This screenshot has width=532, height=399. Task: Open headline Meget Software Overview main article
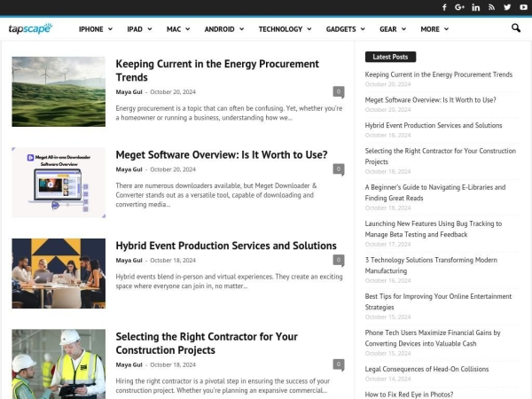[222, 154]
